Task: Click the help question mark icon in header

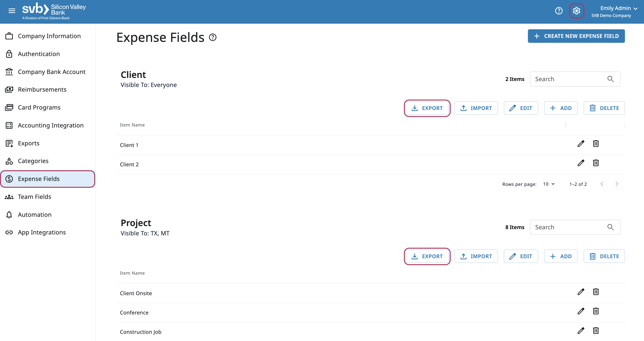Action: click(x=559, y=11)
